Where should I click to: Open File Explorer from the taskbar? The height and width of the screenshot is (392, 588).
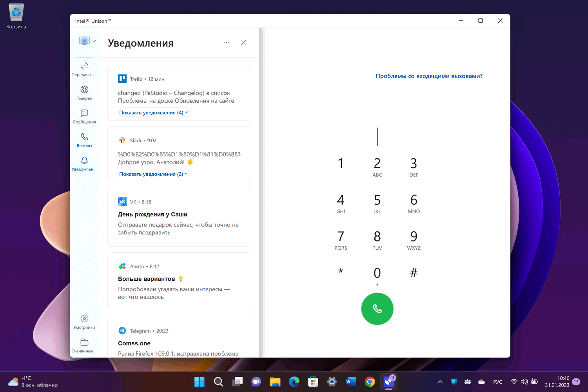[x=275, y=382]
